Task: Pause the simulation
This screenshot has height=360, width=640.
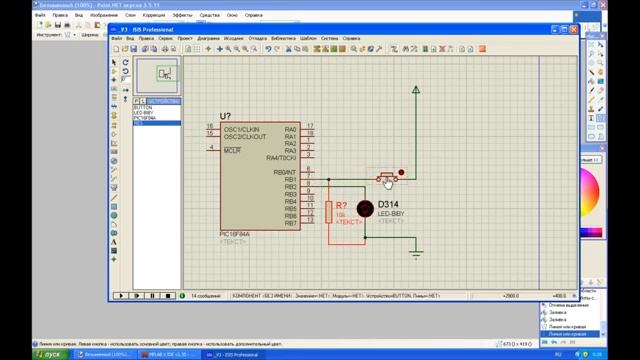Action: tap(152, 296)
